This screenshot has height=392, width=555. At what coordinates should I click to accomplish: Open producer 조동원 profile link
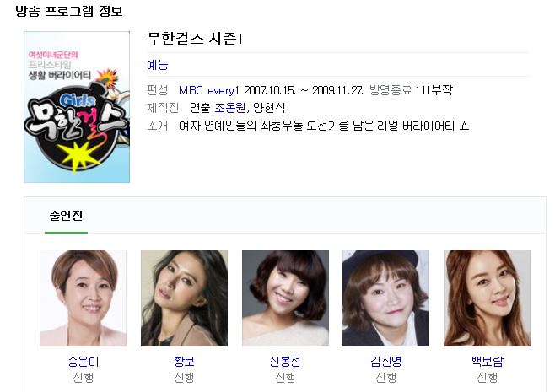pos(230,108)
